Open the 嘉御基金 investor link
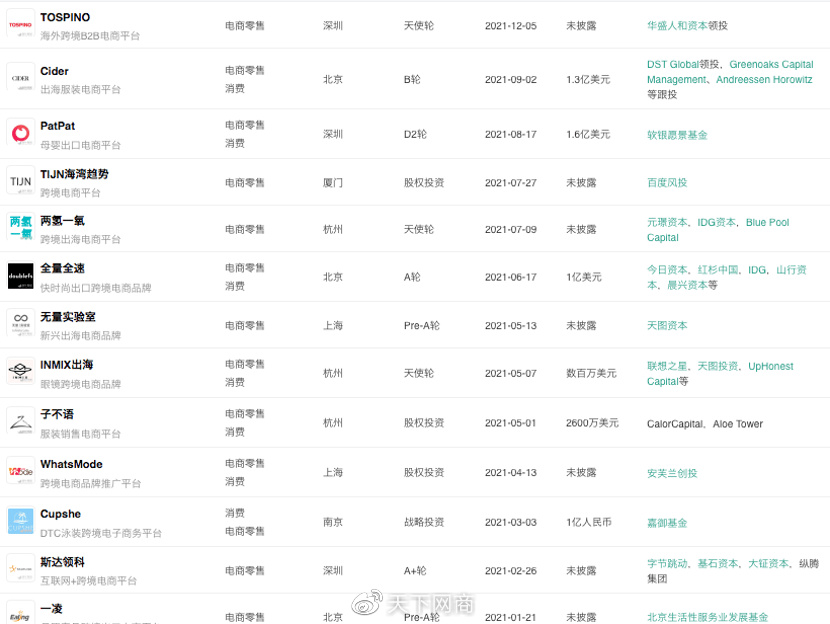This screenshot has height=624, width=830. (x=667, y=523)
